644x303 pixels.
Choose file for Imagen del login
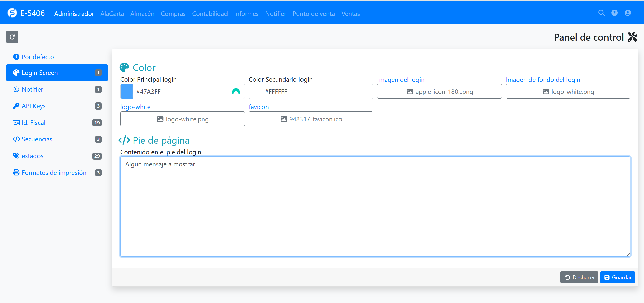click(439, 92)
